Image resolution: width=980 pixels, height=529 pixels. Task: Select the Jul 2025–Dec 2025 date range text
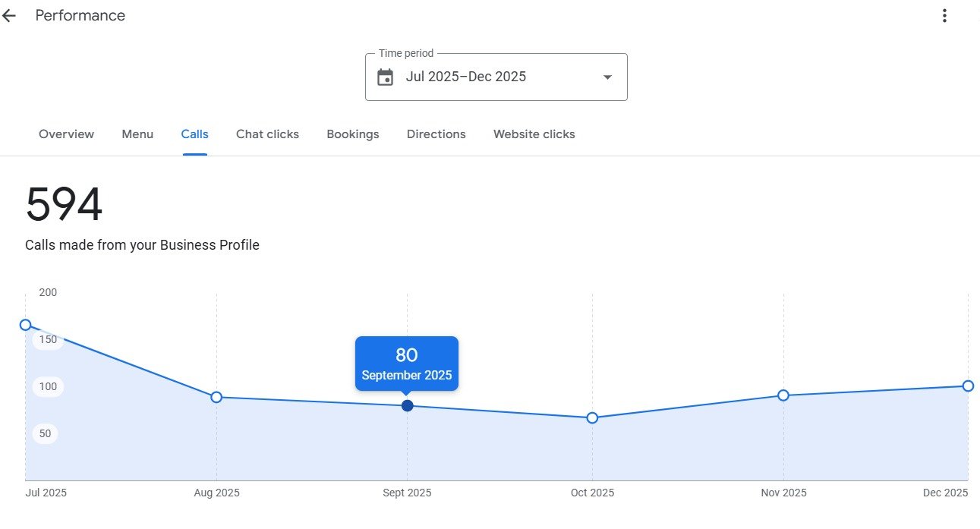[x=465, y=77]
